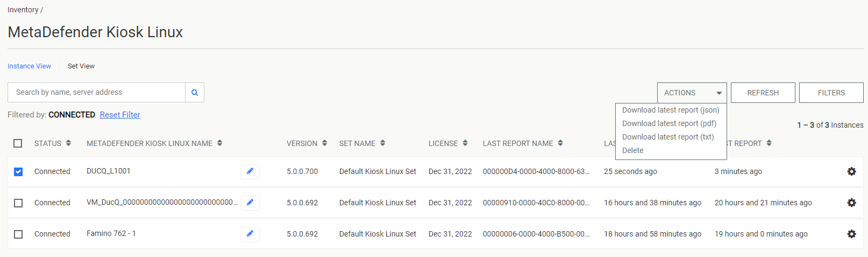Sort by Set Name column arrows

(382, 143)
